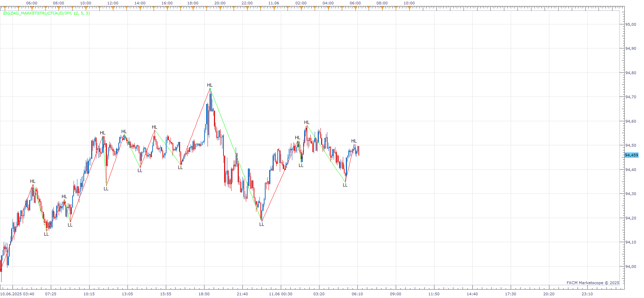The width and height of the screenshot is (644, 298).
Task: Select the orange marker under 04:00
Action: tap(328, 8)
